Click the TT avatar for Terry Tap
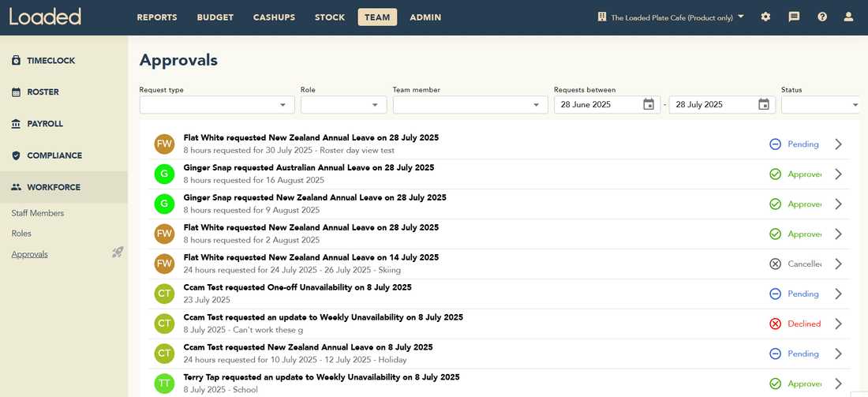Viewport: 868px width, 397px height. pos(164,383)
